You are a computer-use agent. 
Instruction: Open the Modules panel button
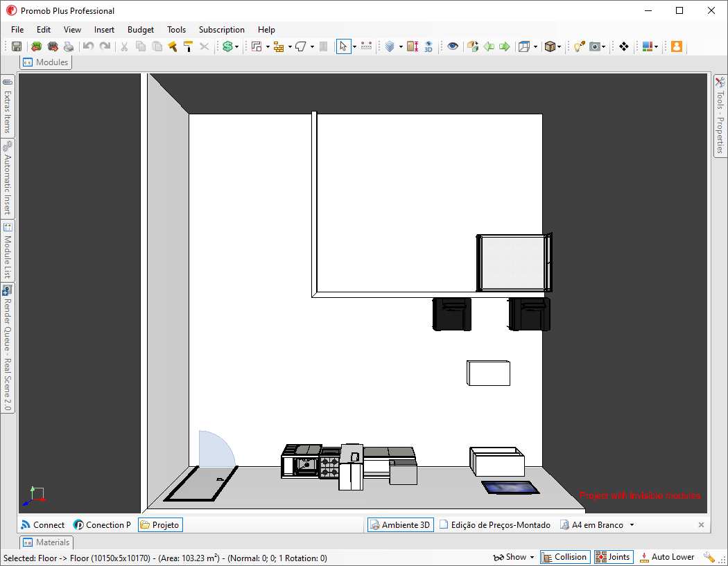coord(46,62)
